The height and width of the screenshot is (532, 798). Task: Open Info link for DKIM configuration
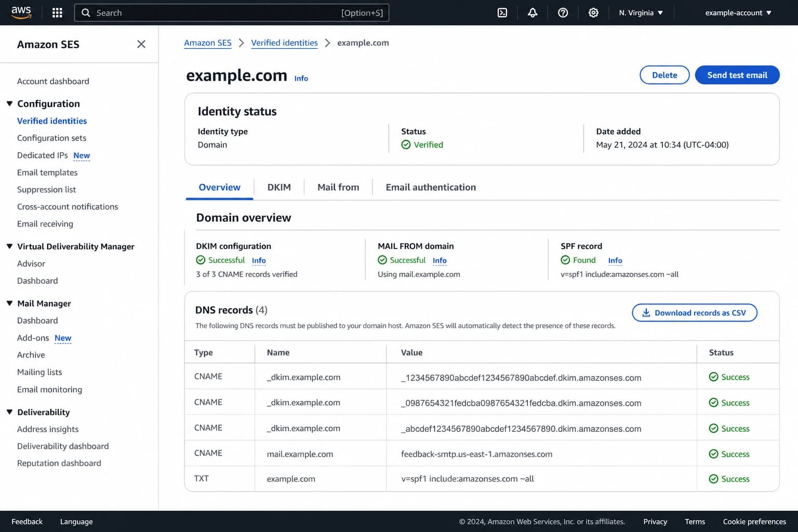[x=259, y=260]
